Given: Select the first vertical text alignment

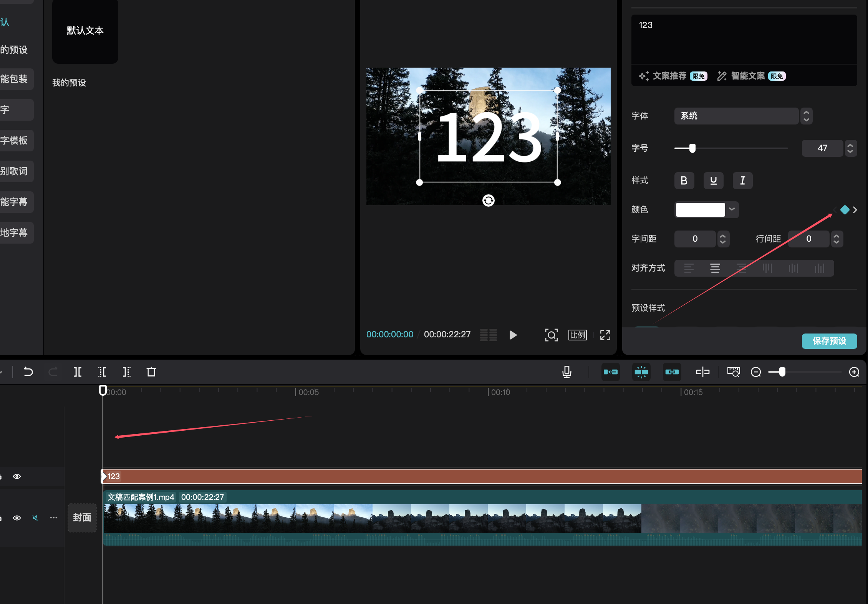Looking at the screenshot, I should tap(767, 268).
